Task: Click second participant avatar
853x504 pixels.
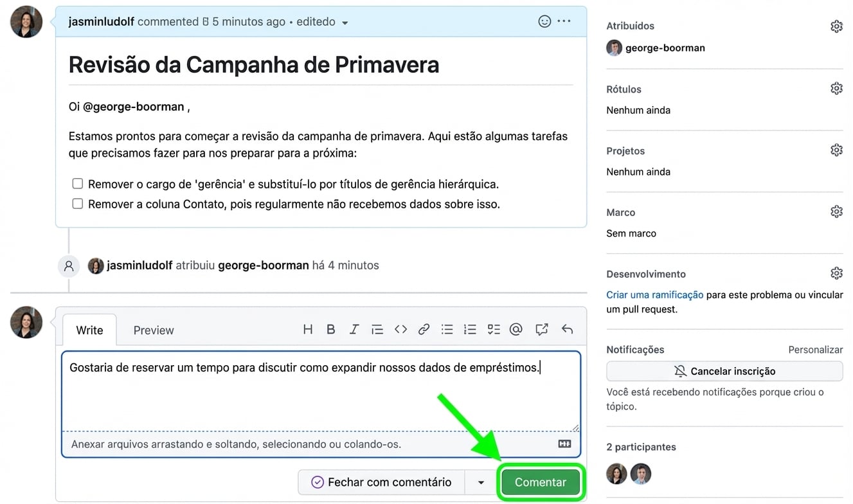Action: [x=641, y=474]
